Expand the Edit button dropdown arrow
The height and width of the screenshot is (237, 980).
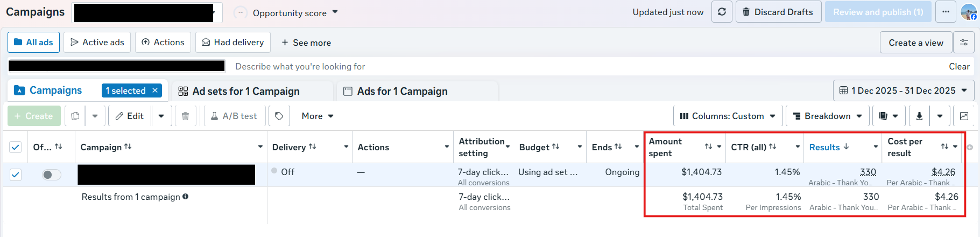coord(161,116)
